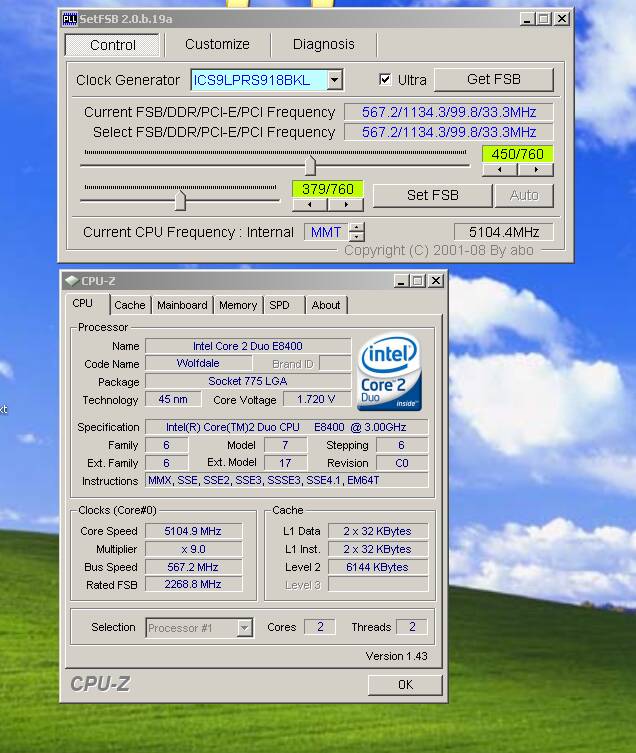Click the CPU-Z title bar icon
Viewport: 636px width, 753px height.
pyautogui.click(x=72, y=280)
